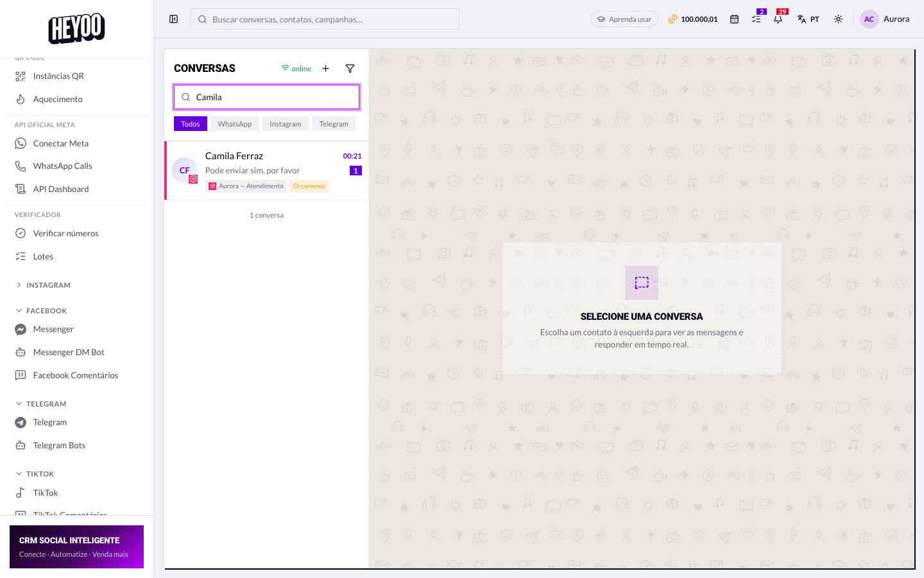The width and height of the screenshot is (924, 578).
Task: Click the AC user avatar
Action: [869, 19]
